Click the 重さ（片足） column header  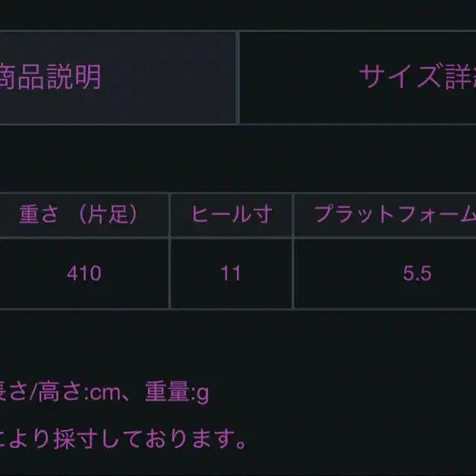coord(80,215)
